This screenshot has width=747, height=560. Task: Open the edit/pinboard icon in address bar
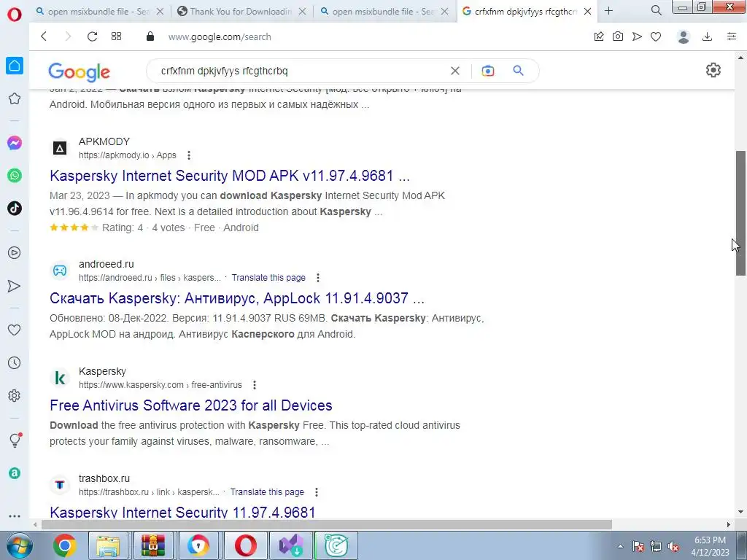pos(599,36)
